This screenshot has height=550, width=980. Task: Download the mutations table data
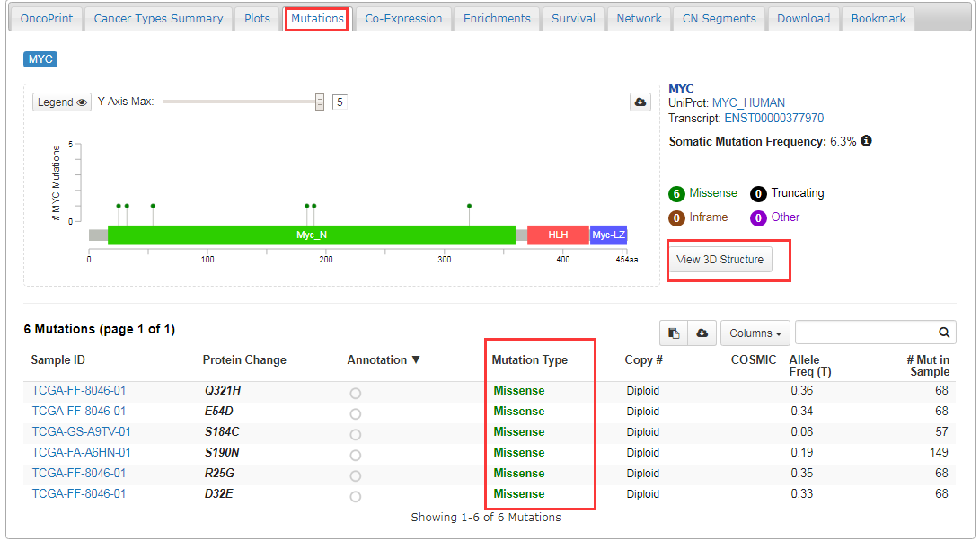(702, 333)
